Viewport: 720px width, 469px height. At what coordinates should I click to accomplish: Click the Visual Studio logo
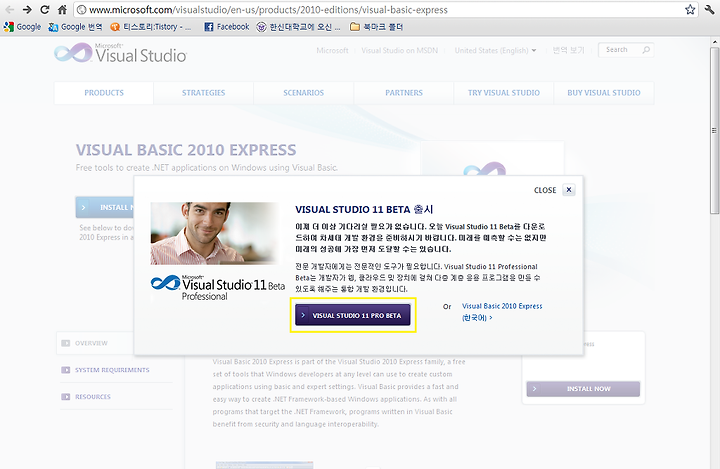(x=120, y=53)
